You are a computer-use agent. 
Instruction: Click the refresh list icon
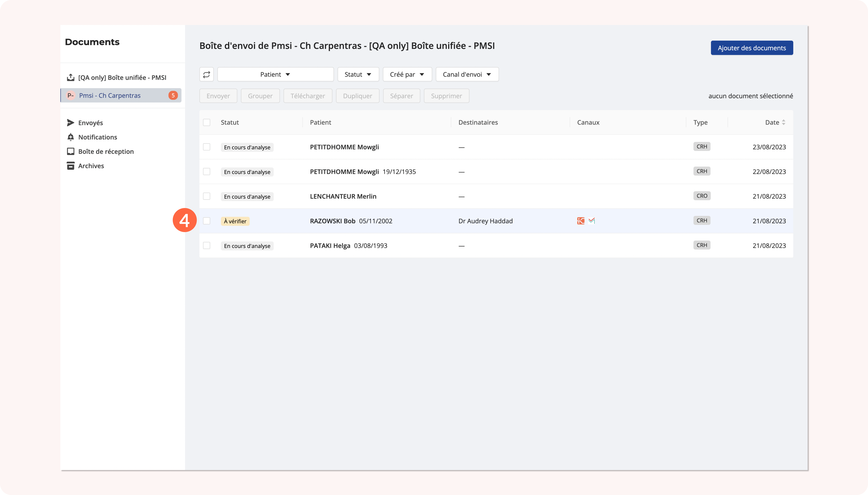[x=206, y=74]
